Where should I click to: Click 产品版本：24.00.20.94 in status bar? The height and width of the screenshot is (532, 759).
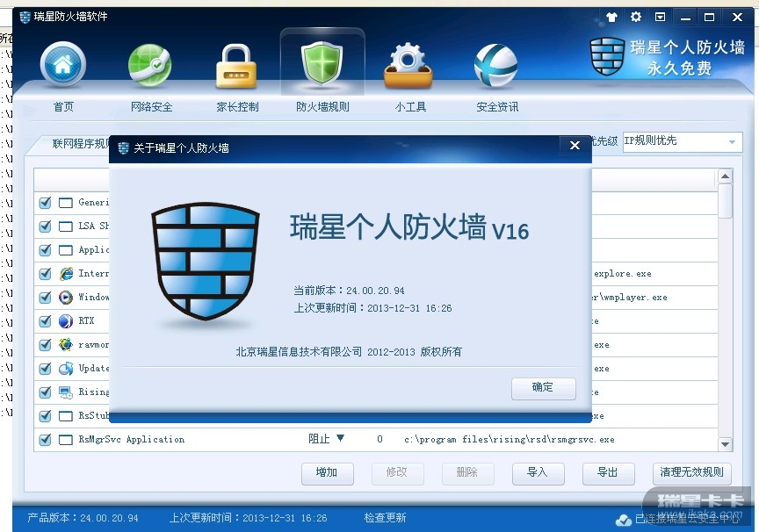click(x=83, y=518)
